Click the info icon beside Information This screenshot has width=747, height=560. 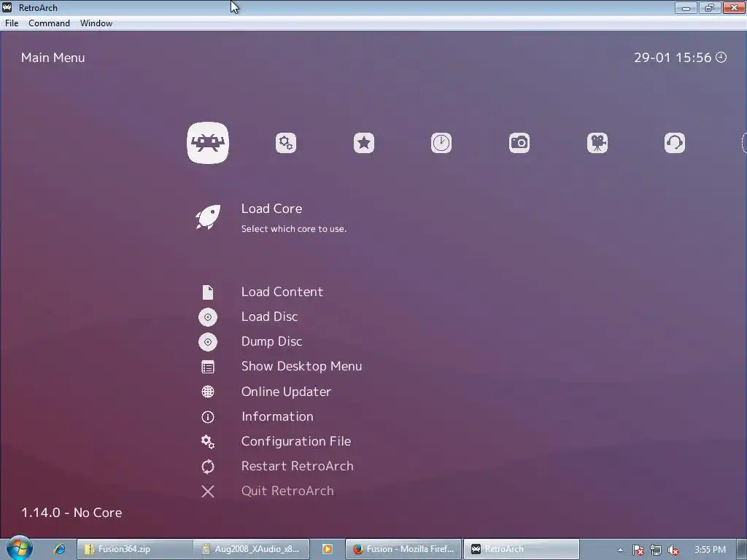208,417
